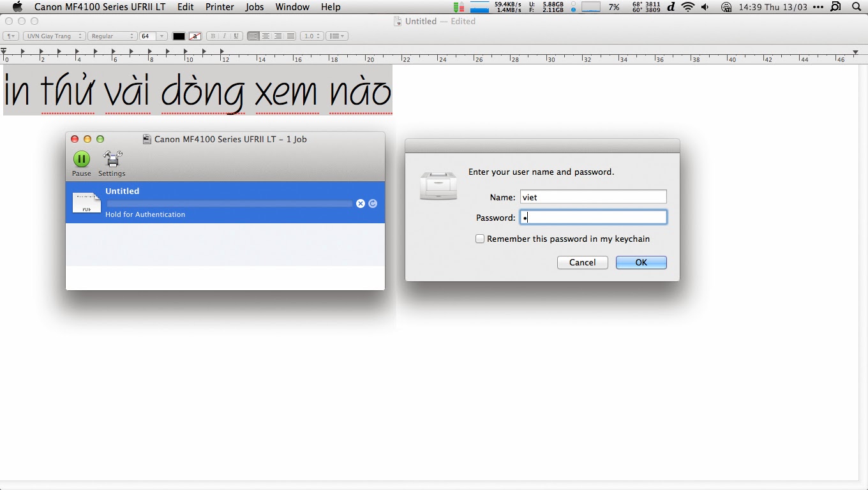The width and height of the screenshot is (868, 490).
Task: Align text left
Action: click(253, 36)
